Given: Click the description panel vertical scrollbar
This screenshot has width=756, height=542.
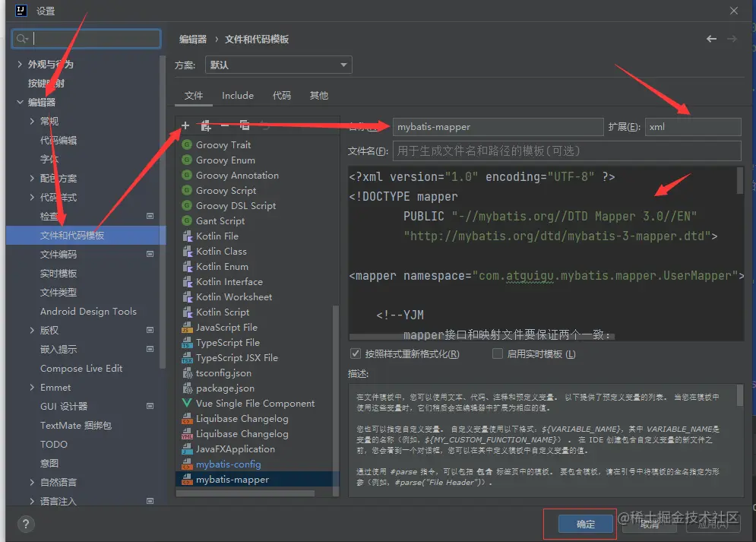Looking at the screenshot, I should coord(739,395).
